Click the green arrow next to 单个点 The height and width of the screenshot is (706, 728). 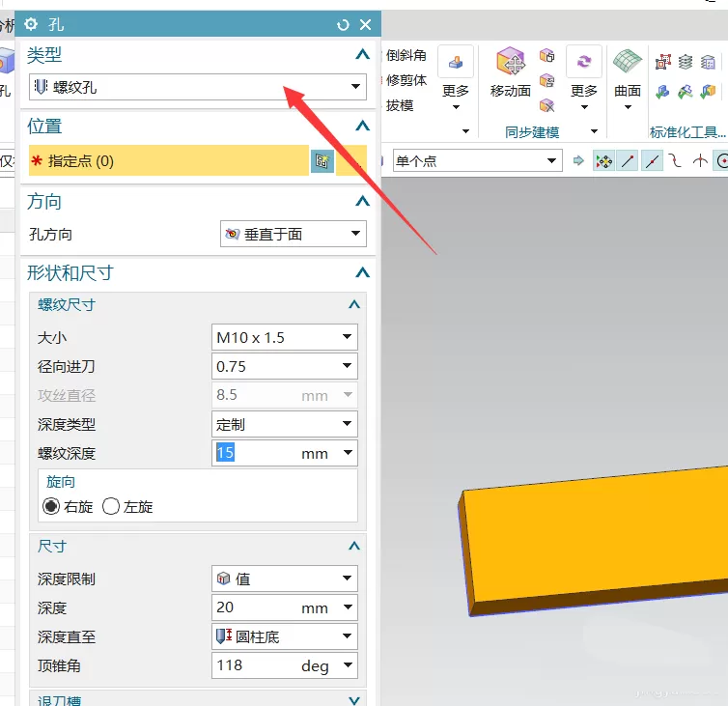point(578,160)
